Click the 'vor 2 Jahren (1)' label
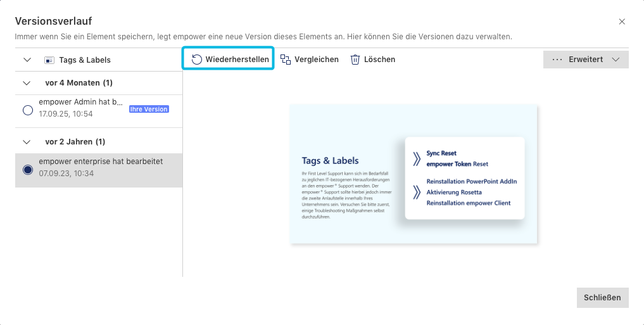Screen dimensions: 644x325 pos(75,142)
